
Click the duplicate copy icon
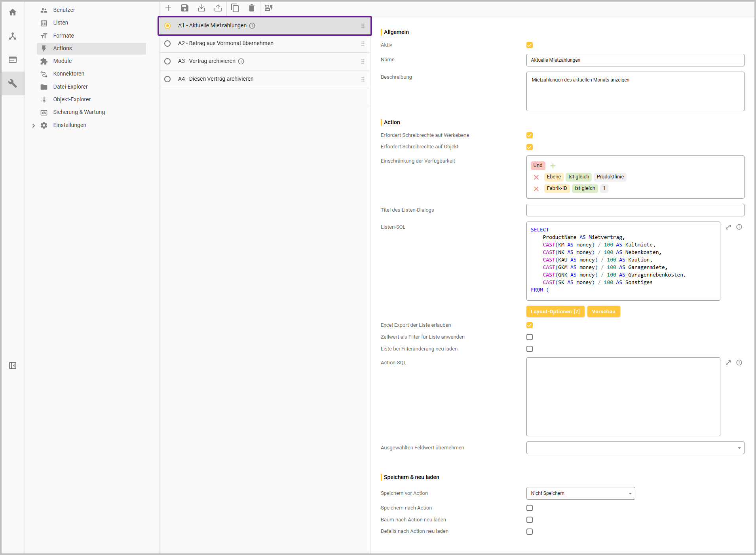(235, 8)
